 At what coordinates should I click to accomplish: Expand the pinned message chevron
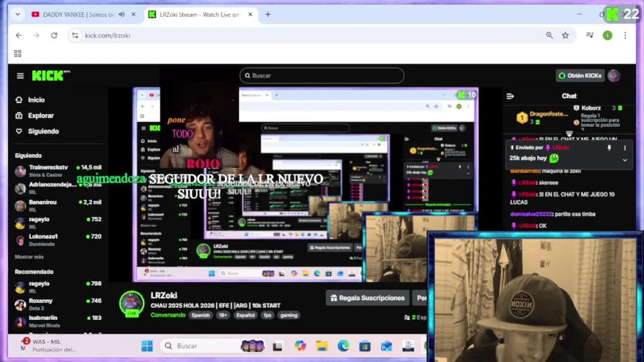(625, 160)
